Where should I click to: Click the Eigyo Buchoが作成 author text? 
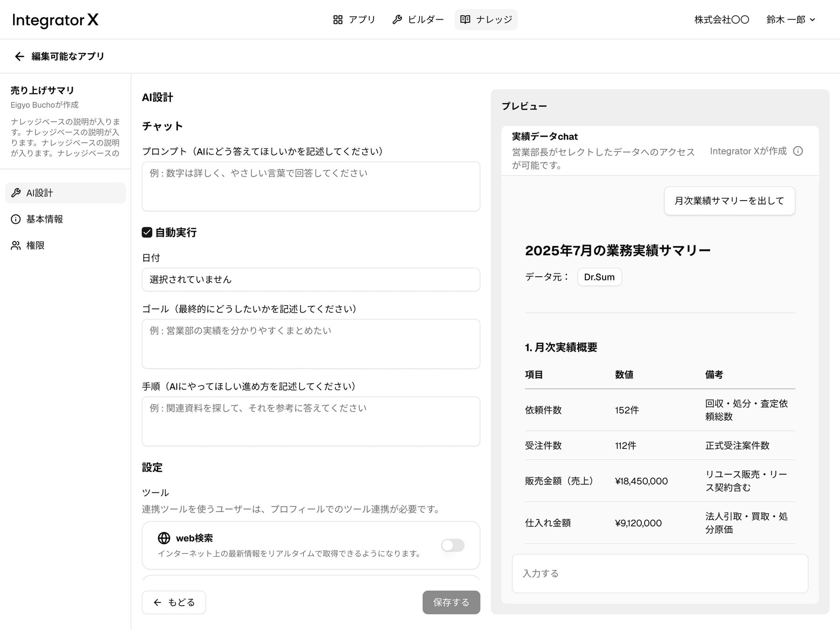[44, 105]
